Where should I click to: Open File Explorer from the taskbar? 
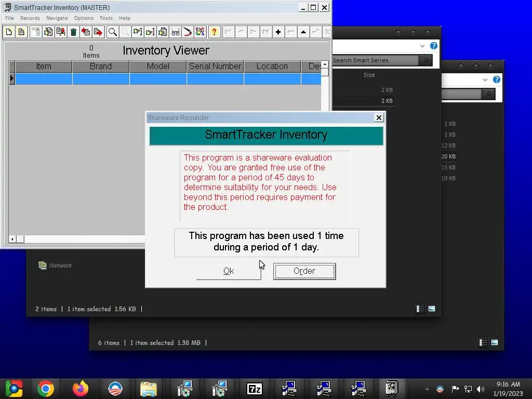149,389
